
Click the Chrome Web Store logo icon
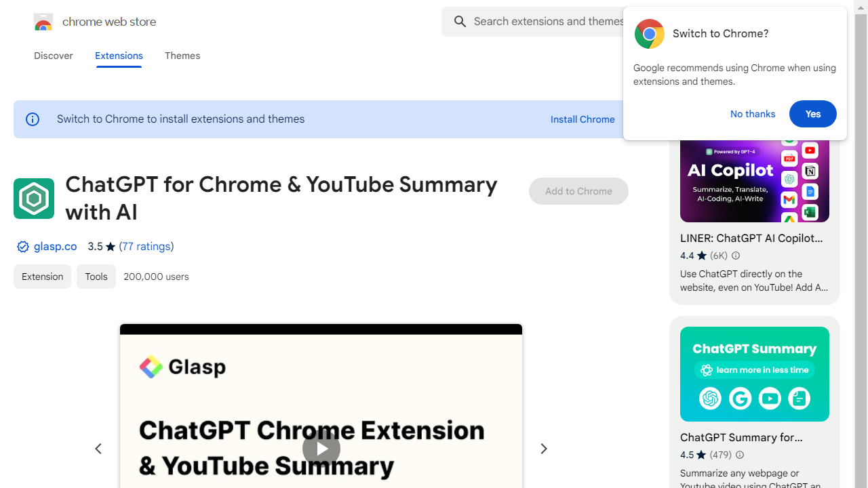(x=43, y=22)
